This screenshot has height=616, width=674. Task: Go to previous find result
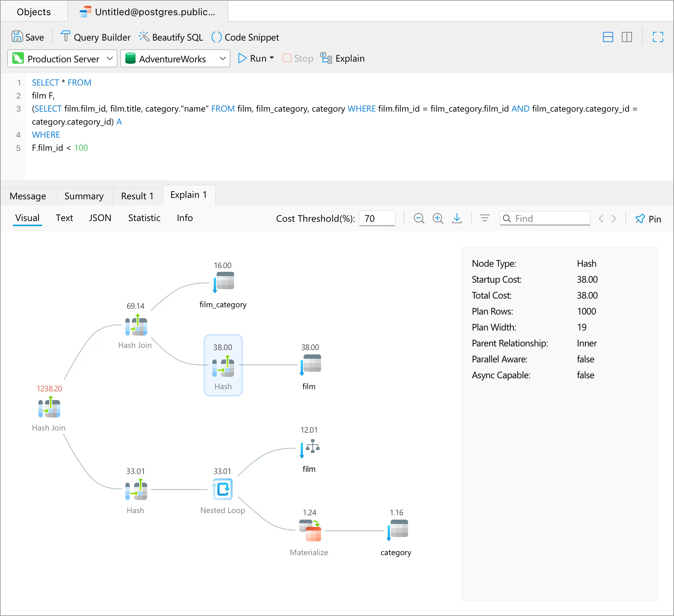pos(601,218)
